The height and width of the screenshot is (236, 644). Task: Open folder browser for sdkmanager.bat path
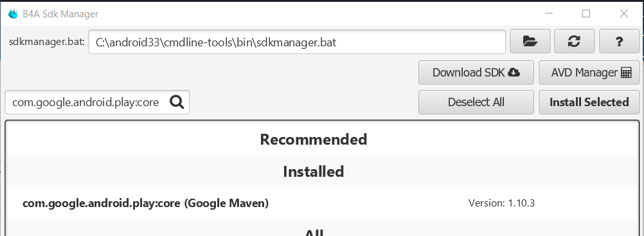coord(530,42)
